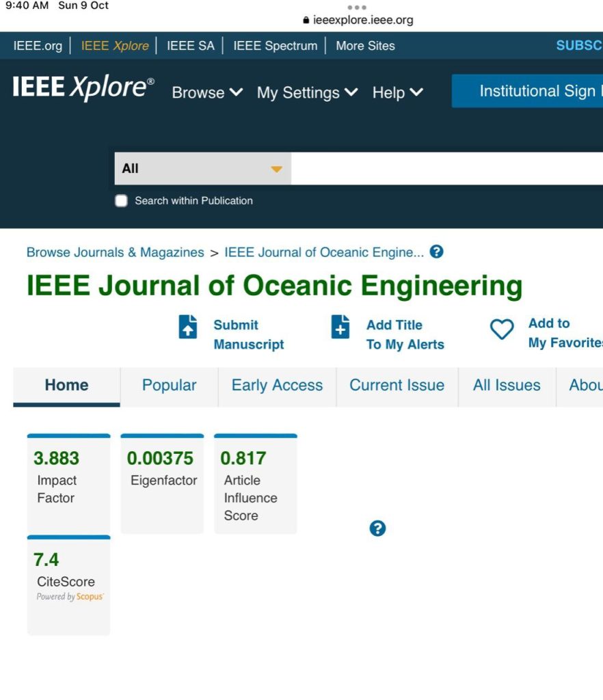The image size is (603, 700).
Task: Click the heart favorites icon
Action: click(x=502, y=329)
